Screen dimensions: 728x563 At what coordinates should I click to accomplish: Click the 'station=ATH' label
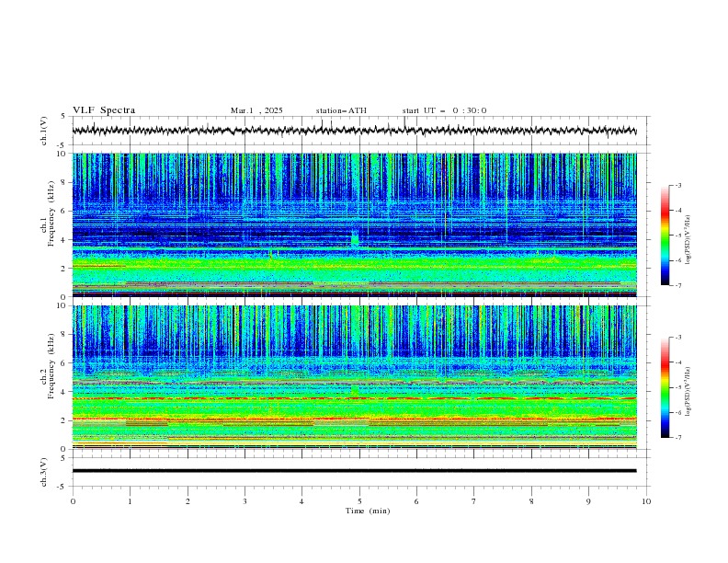[341, 110]
